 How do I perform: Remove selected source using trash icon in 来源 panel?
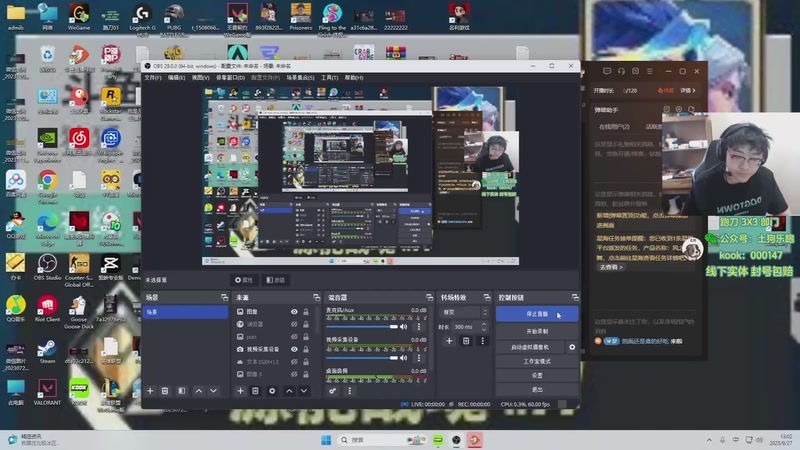click(255, 391)
